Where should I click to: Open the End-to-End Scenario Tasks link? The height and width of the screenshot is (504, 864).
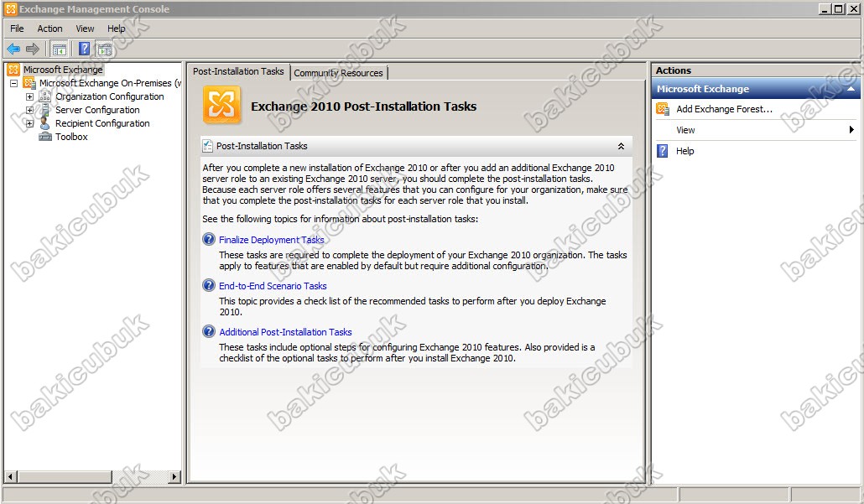click(x=273, y=286)
